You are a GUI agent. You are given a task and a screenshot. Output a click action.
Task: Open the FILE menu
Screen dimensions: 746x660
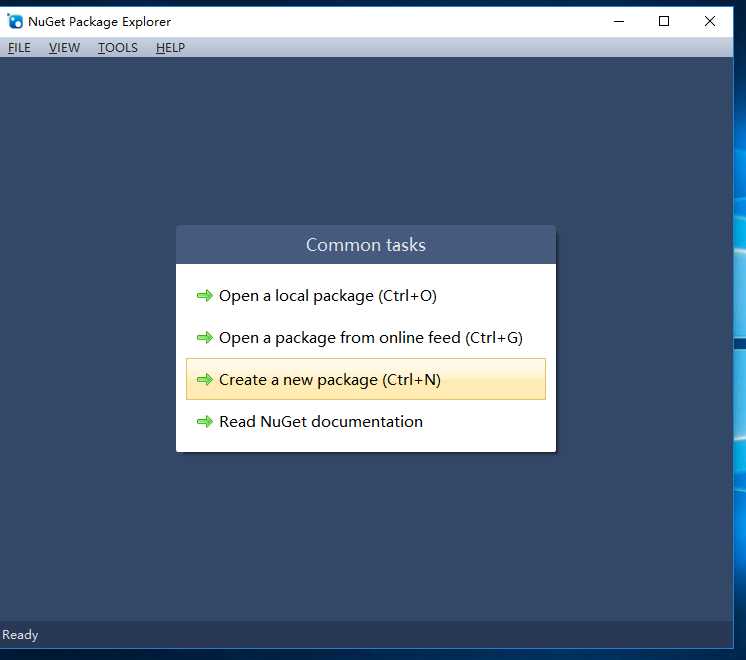coord(19,48)
